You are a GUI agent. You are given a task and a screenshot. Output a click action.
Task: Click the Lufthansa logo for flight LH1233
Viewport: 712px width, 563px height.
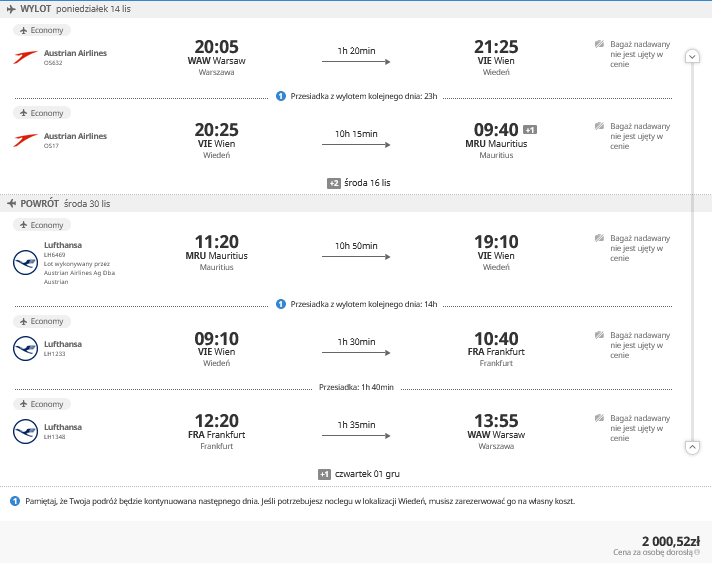25,348
